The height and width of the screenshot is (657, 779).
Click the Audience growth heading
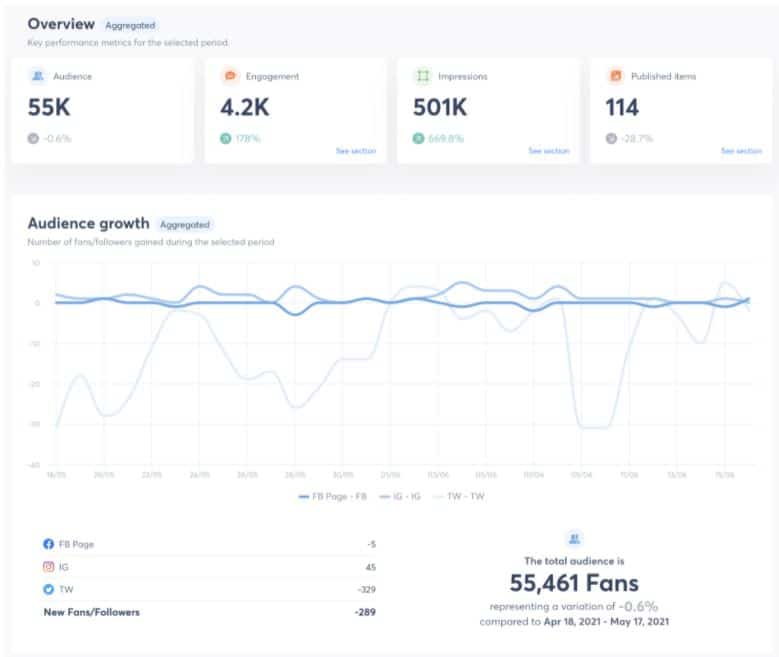coord(88,223)
